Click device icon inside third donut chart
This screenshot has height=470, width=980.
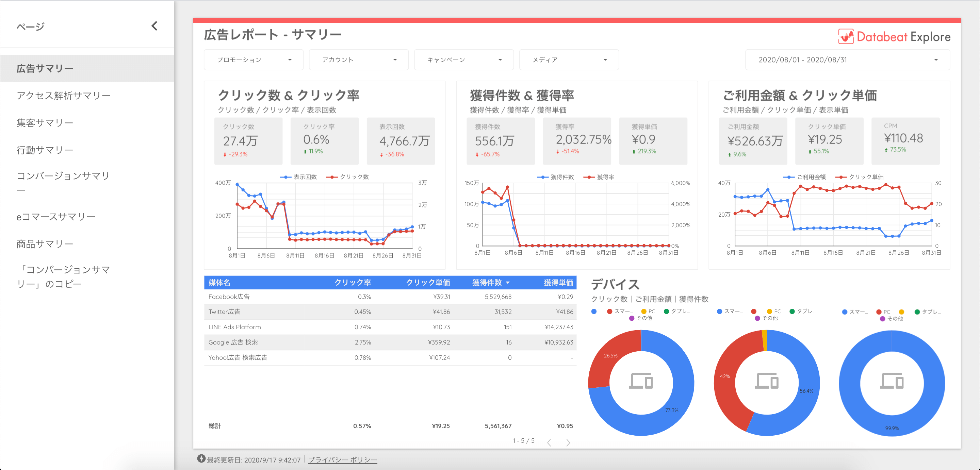[892, 381]
